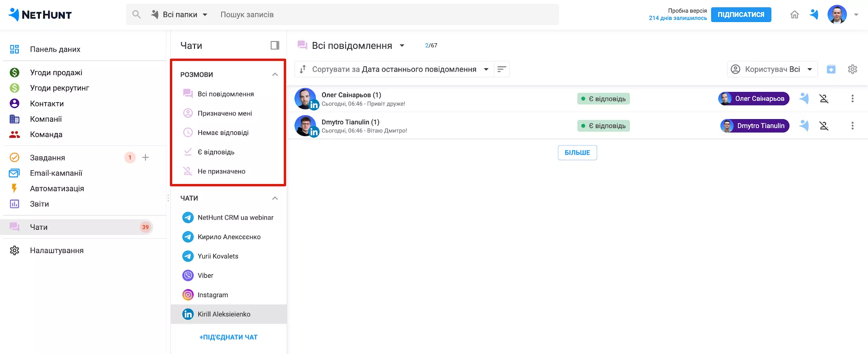Screen dimensions: 868x354
Task: Open the NetHunt CRM ua webinar Telegram chat
Action: (x=228, y=217)
